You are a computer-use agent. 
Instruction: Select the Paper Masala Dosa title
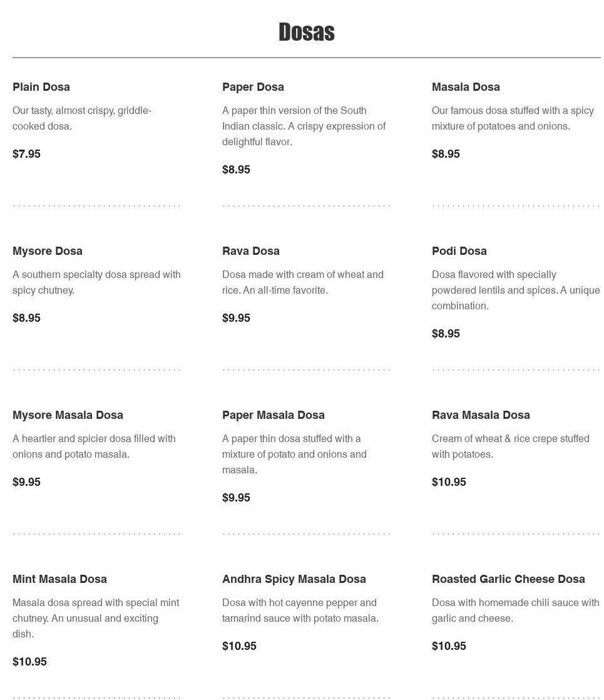click(274, 415)
